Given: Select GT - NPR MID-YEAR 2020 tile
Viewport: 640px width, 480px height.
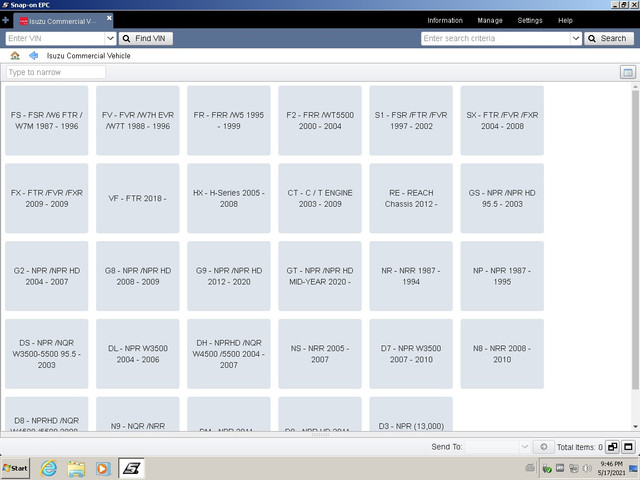Looking at the screenshot, I should point(320,276).
